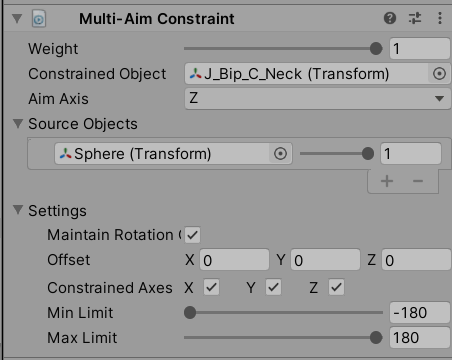This screenshot has height=360, width=452.
Task: Open the component help reference icon
Action: coord(390,18)
